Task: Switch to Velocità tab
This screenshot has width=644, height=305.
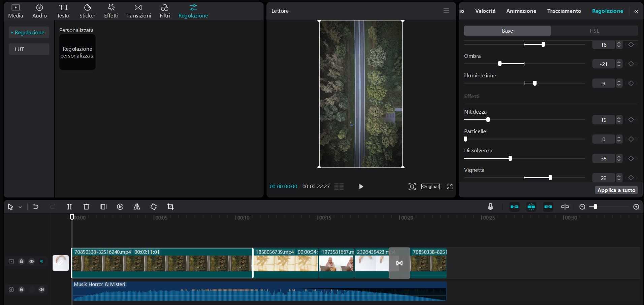Action: point(485,11)
